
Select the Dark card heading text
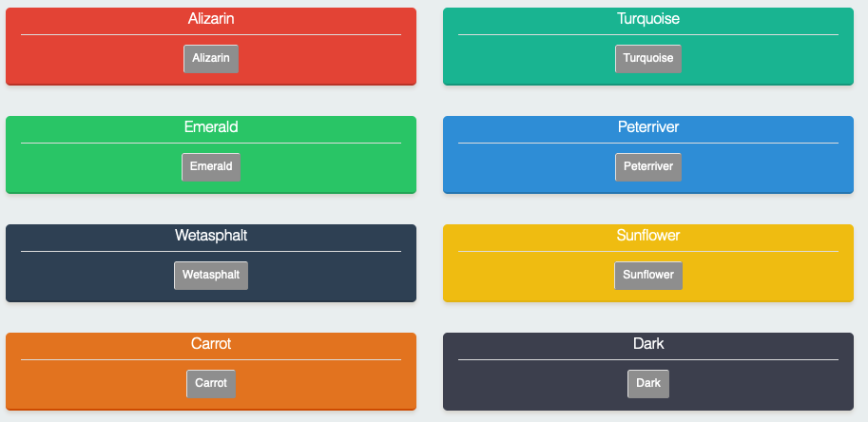click(x=647, y=344)
